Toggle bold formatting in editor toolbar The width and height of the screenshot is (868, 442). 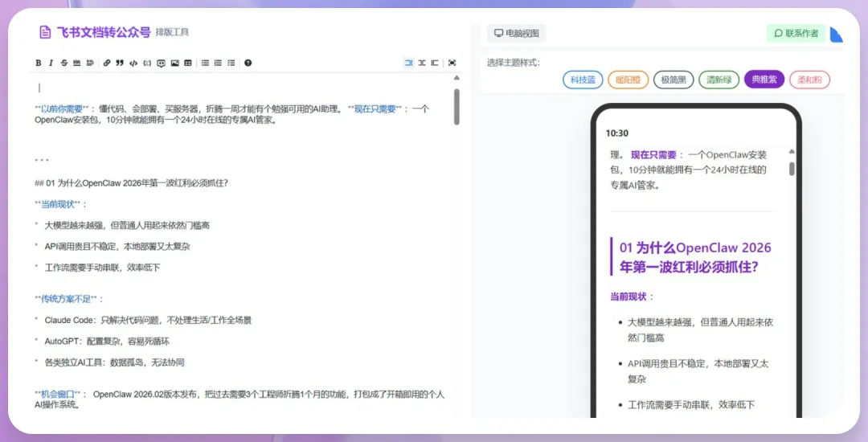click(x=39, y=63)
